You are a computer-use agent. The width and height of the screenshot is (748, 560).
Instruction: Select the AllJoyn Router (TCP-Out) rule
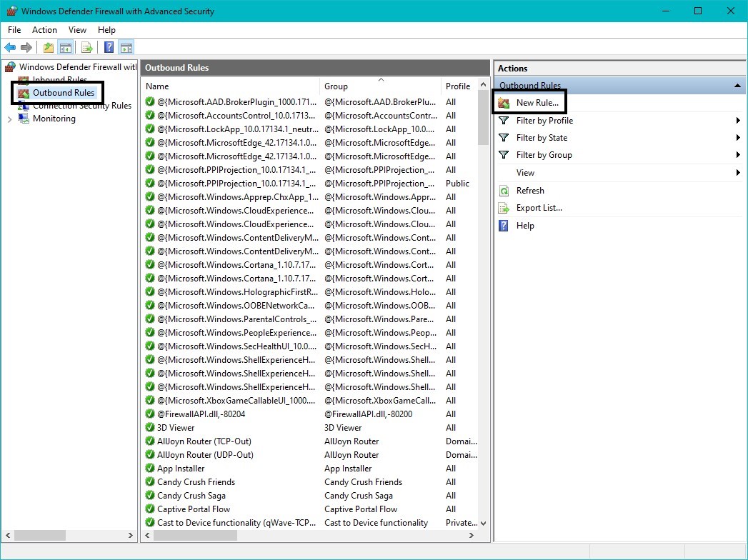pos(310,441)
